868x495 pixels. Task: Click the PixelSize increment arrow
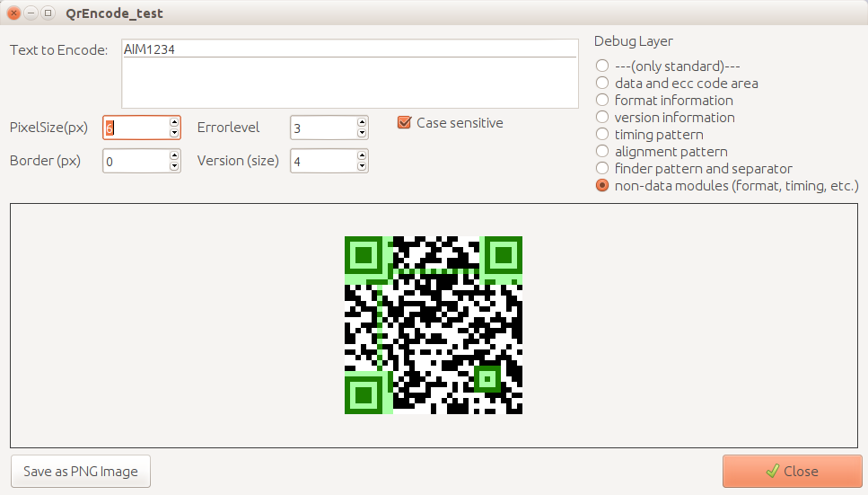point(173,122)
